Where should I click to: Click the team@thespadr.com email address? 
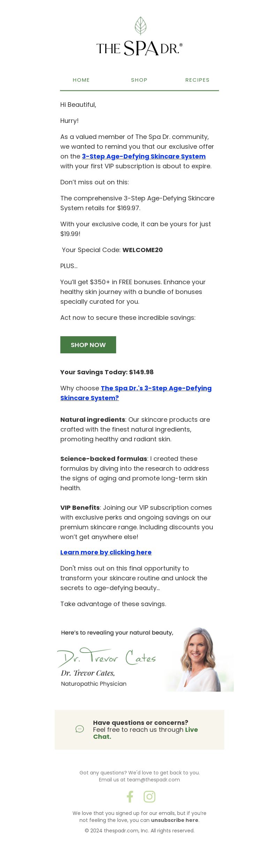point(153,780)
